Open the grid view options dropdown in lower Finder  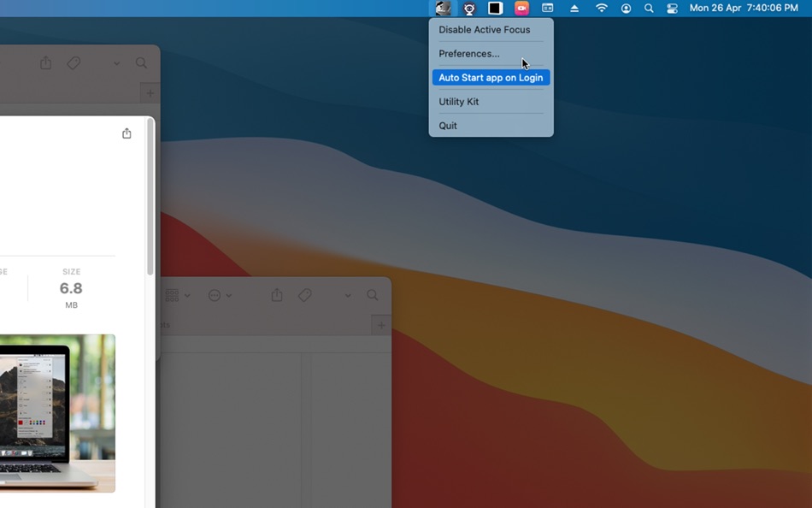178,295
